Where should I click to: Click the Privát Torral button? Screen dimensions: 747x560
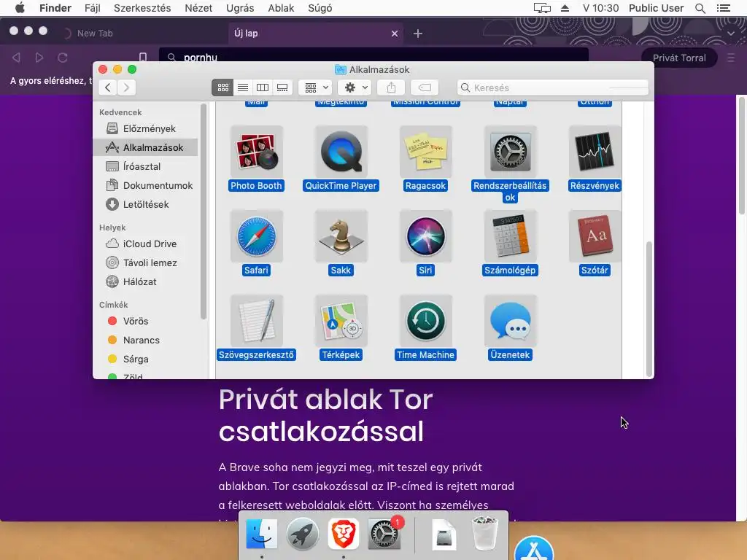coord(679,58)
